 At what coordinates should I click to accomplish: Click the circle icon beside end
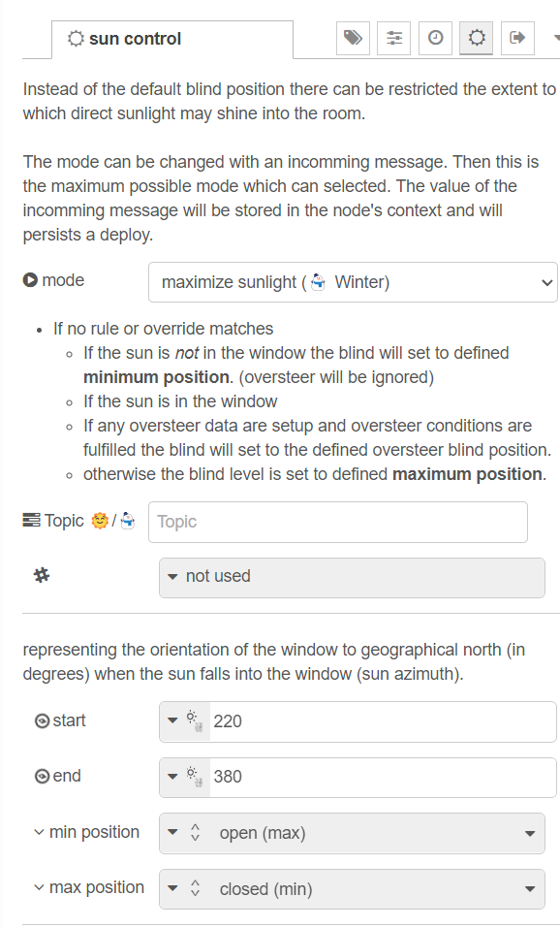42,777
